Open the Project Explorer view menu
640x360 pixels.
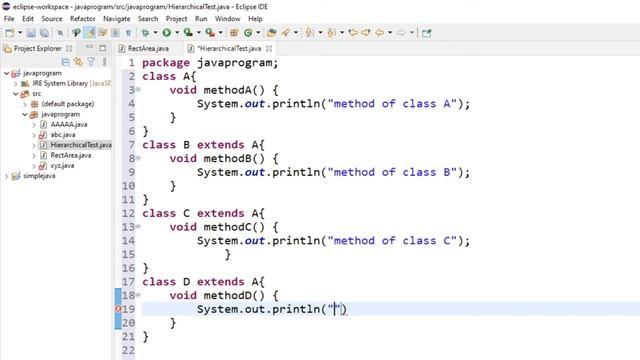pyautogui.click(x=104, y=62)
